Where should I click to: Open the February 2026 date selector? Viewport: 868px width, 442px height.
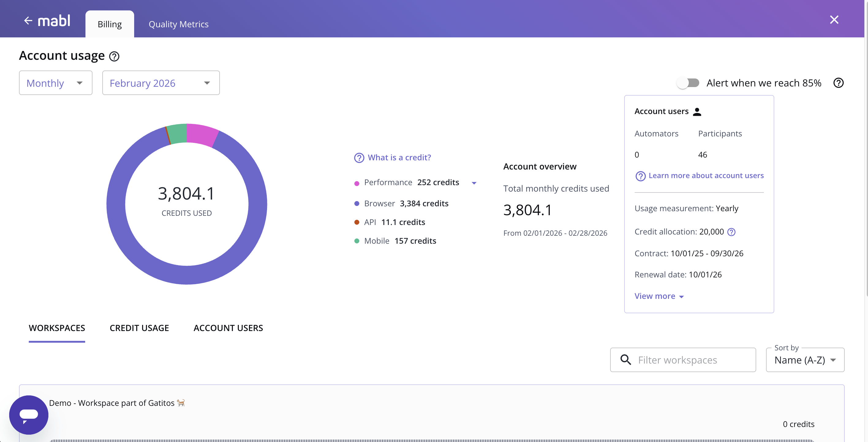(x=161, y=82)
